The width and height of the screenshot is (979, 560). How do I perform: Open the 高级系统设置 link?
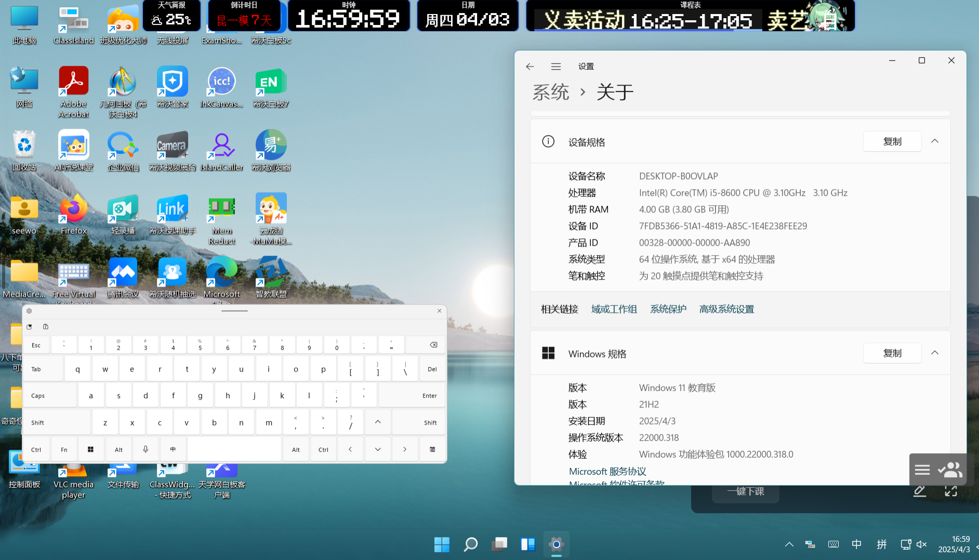click(x=726, y=309)
